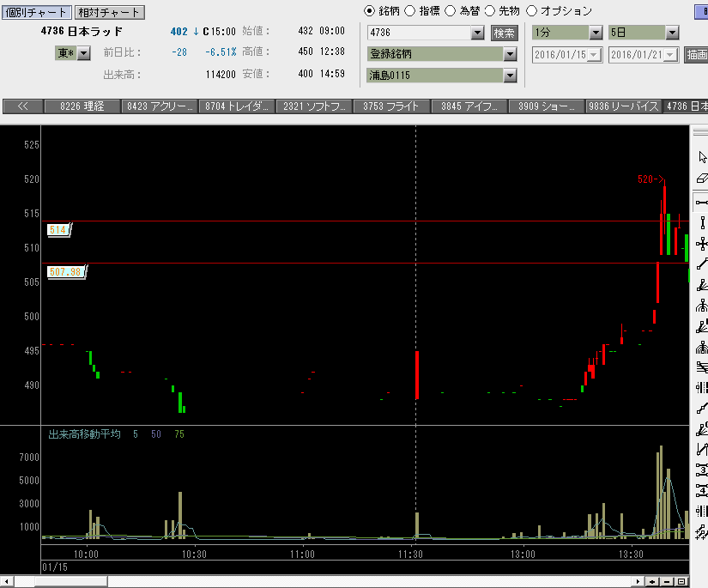Image resolution: width=708 pixels, height=588 pixels.
Task: Open the 東* exchange dropdown
Action: 84,53
